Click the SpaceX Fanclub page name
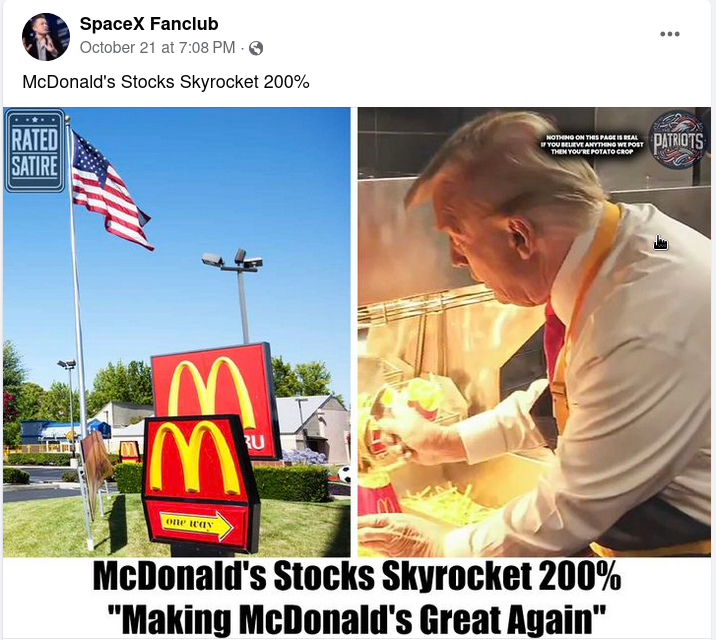716x640 pixels. [x=149, y=24]
